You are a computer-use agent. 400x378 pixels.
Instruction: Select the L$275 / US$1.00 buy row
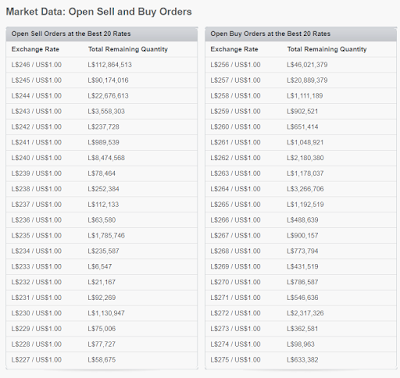(301, 360)
